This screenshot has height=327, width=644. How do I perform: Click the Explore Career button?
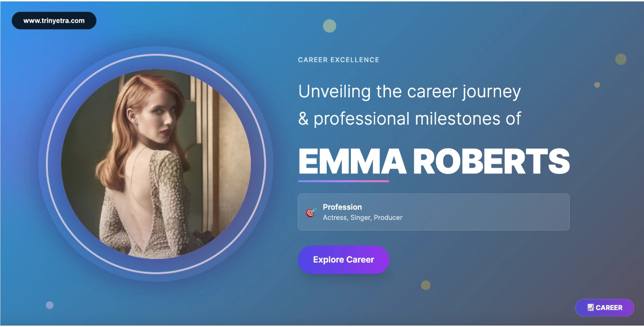click(x=344, y=259)
